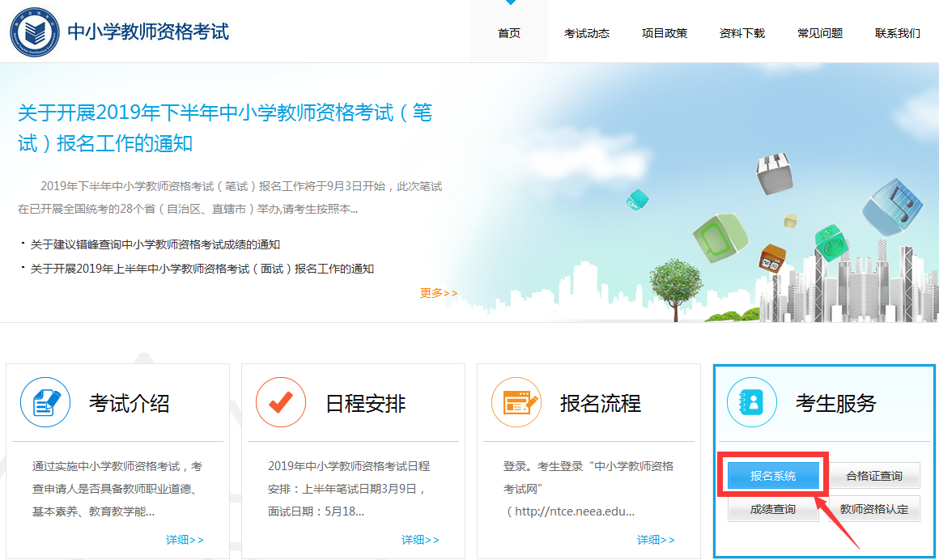Screen dimensions: 939x560
Task: Click the site logo emblem
Action: [x=35, y=32]
